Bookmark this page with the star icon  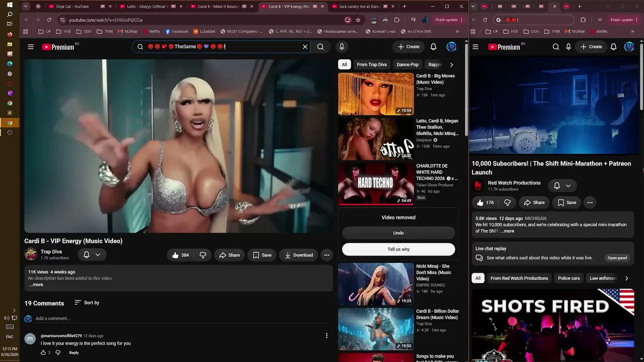[x=358, y=20]
